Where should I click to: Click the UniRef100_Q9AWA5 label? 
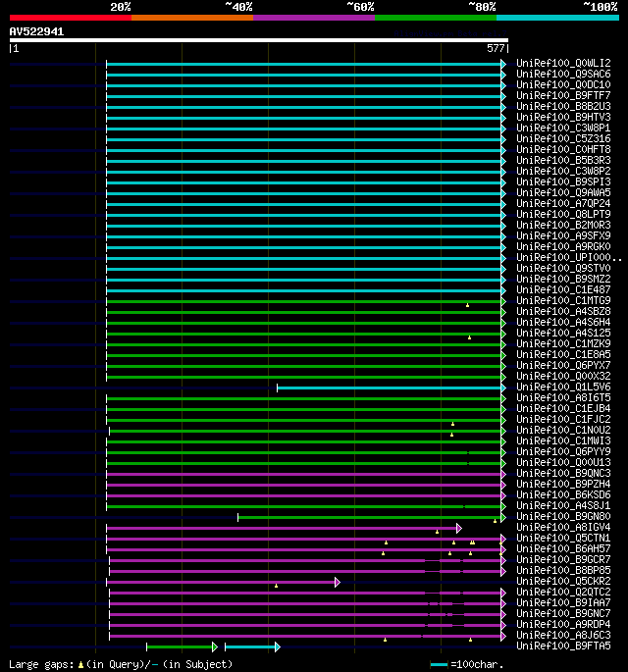(563, 193)
